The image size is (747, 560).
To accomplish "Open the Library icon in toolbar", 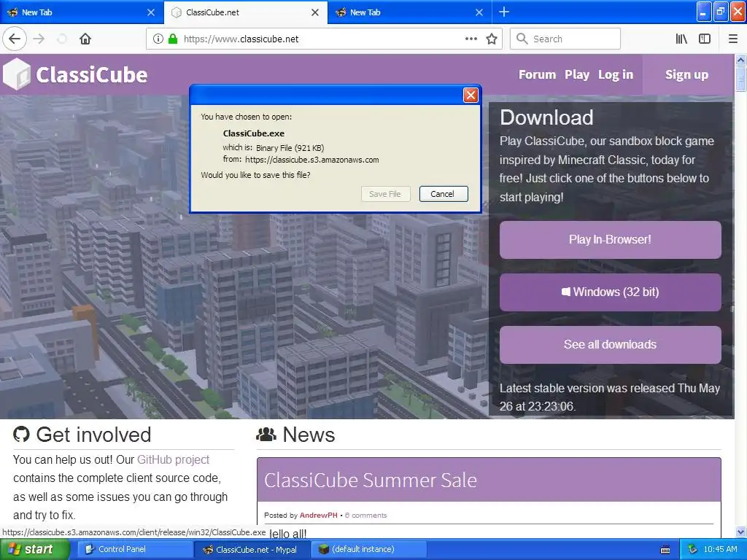I will click(681, 39).
